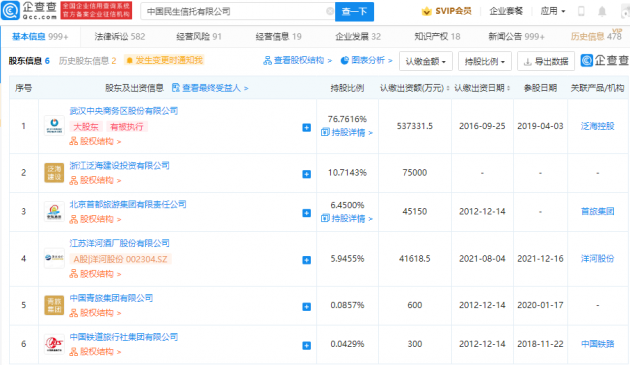630x365 pixels.
Task: Open 中国青旅集团有限公司 company page
Action: [111, 298]
